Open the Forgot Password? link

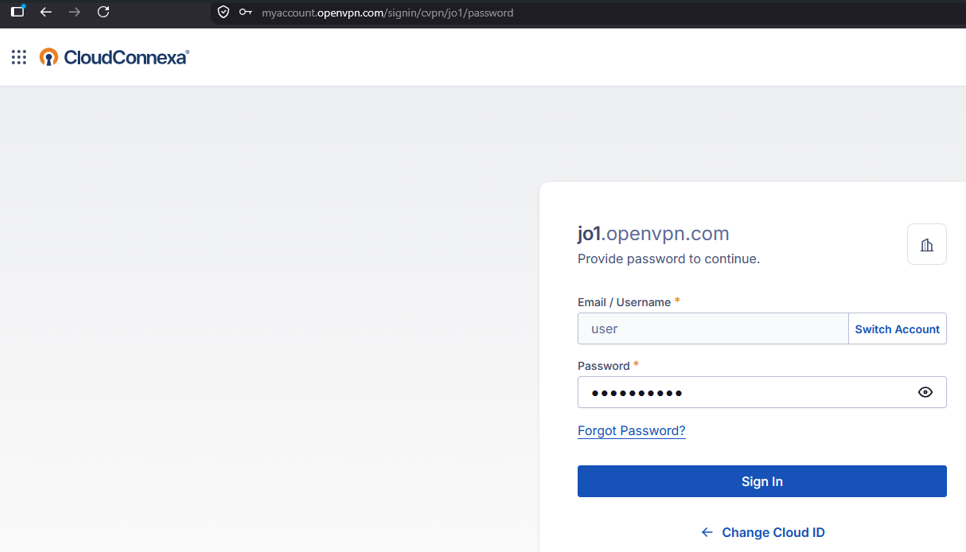(x=631, y=431)
